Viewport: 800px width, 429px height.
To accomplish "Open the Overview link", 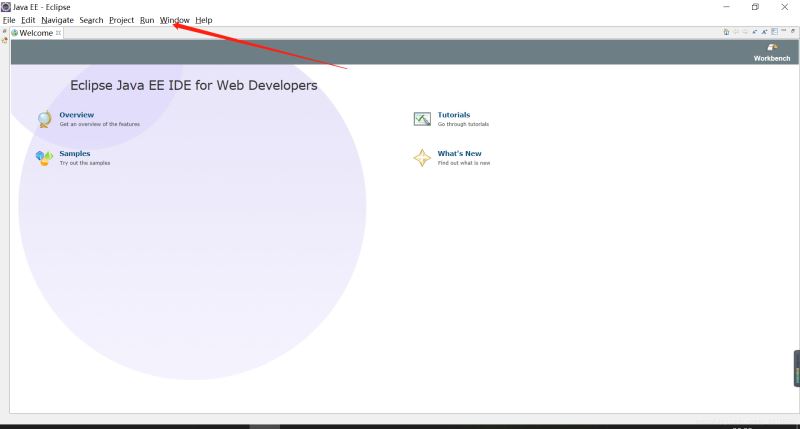I will [77, 115].
